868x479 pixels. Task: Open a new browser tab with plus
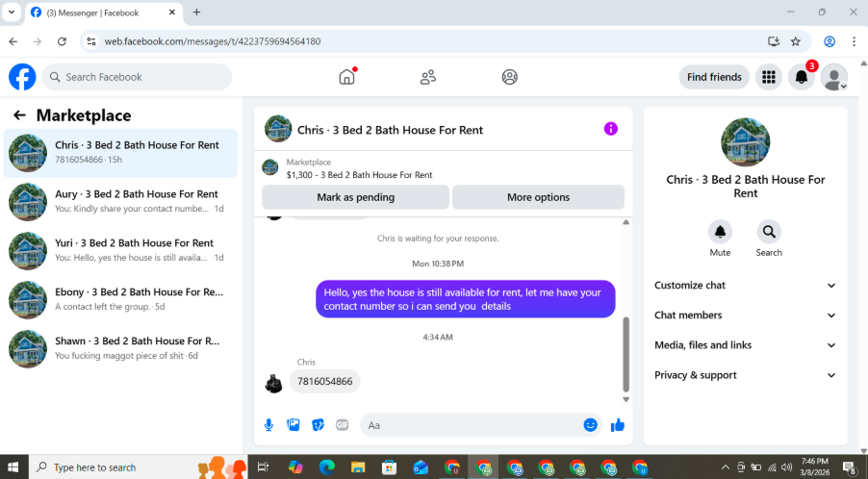(196, 13)
